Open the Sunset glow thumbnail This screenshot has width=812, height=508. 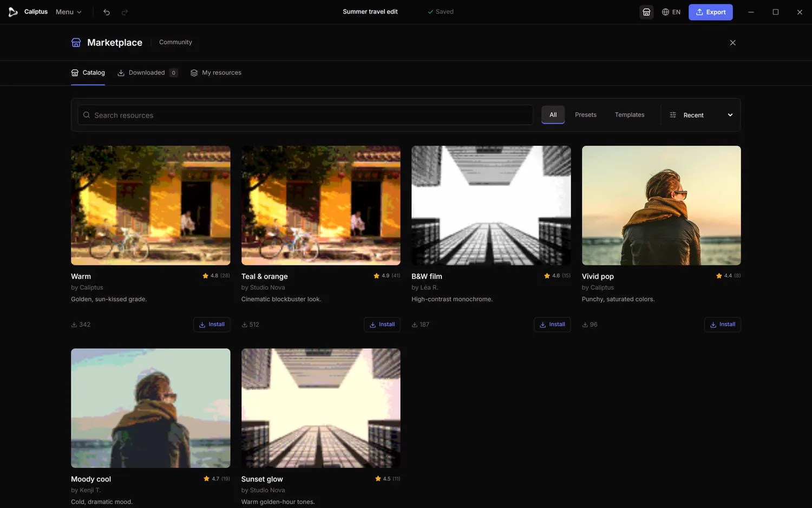click(x=321, y=408)
